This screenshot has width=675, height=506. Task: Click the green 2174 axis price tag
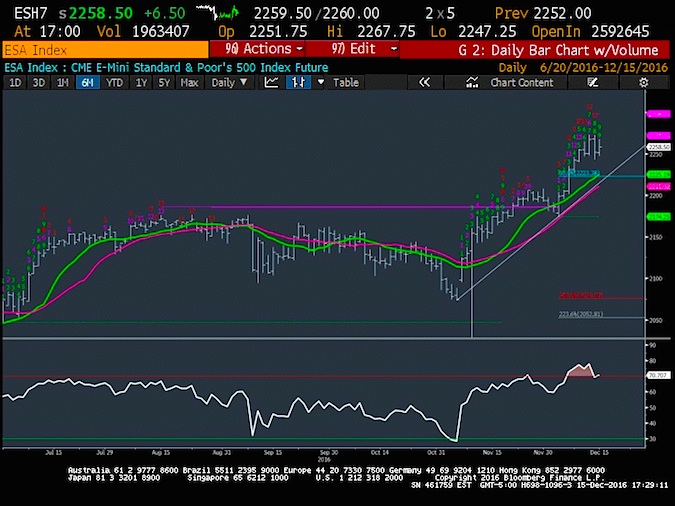coord(659,217)
